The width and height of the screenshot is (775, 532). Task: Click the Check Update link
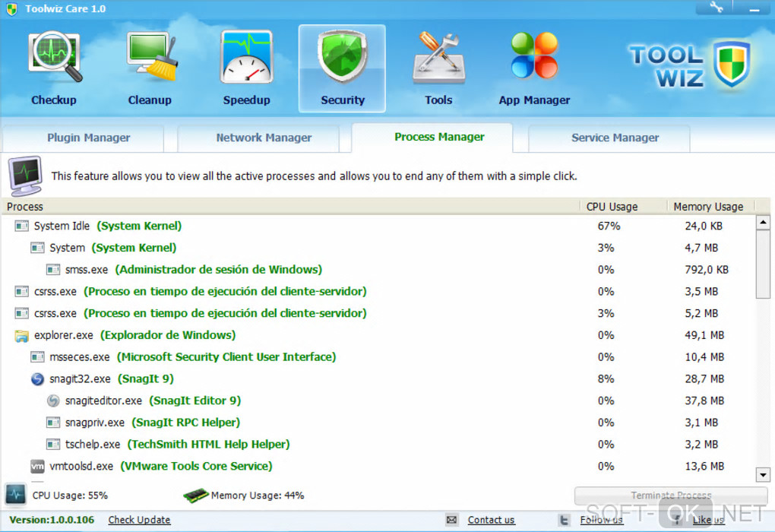(x=139, y=520)
